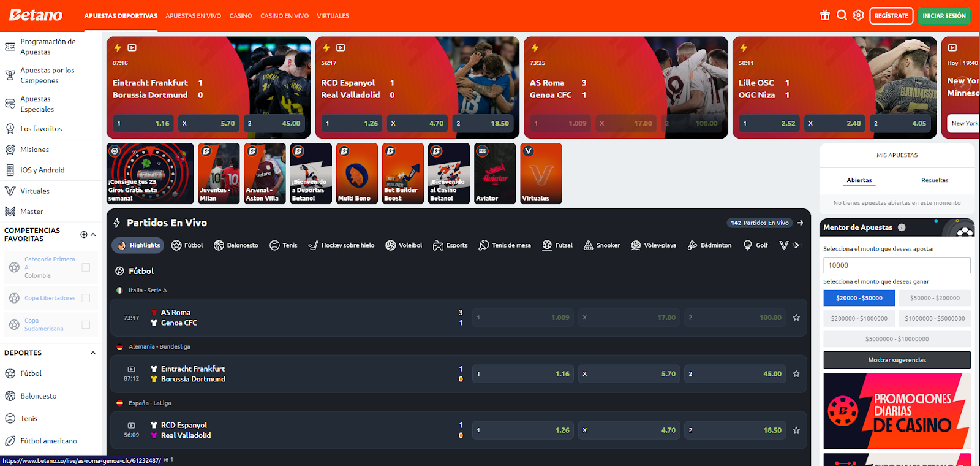Favorite the RCD Espanyol match star
Image resolution: width=980 pixels, height=466 pixels.
pyautogui.click(x=796, y=430)
